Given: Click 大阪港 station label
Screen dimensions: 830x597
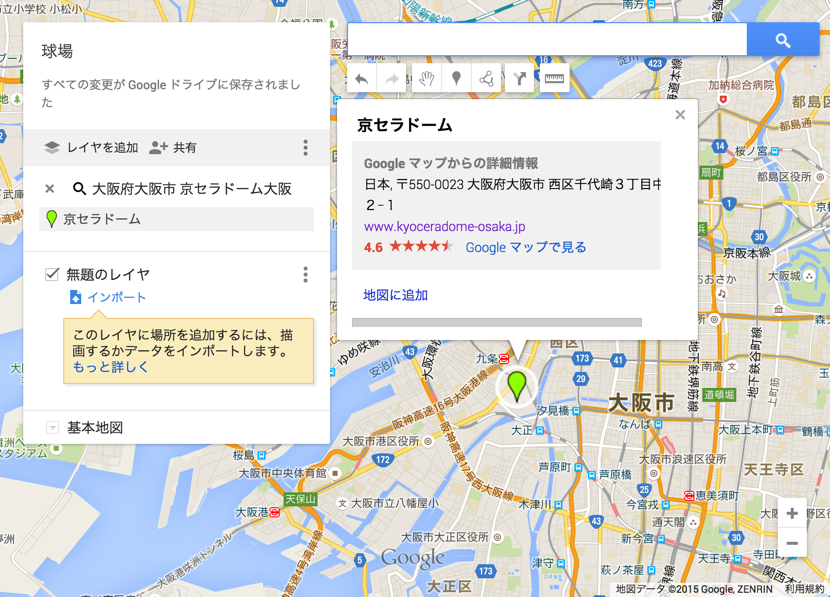Looking at the screenshot, I should click(252, 512).
